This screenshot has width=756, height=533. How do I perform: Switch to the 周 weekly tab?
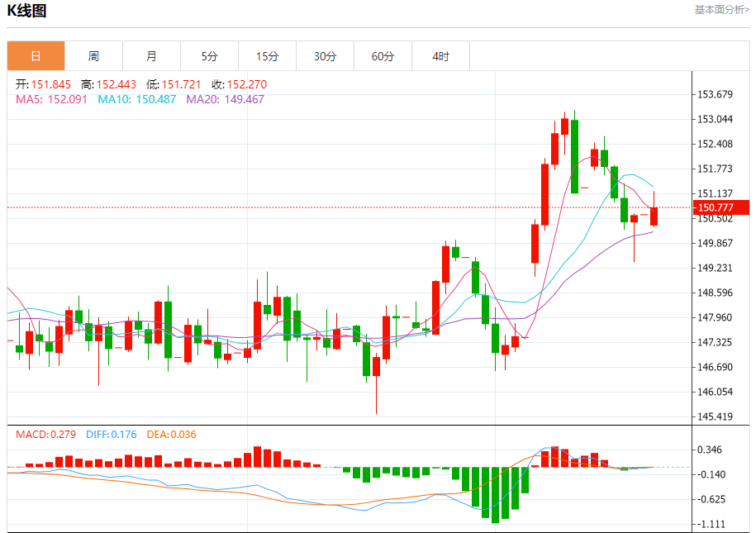click(x=93, y=56)
